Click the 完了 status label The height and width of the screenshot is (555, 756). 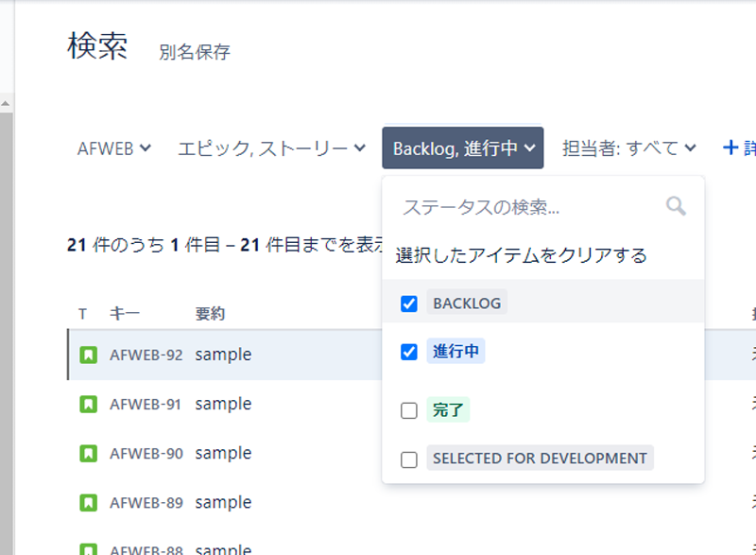(x=448, y=409)
